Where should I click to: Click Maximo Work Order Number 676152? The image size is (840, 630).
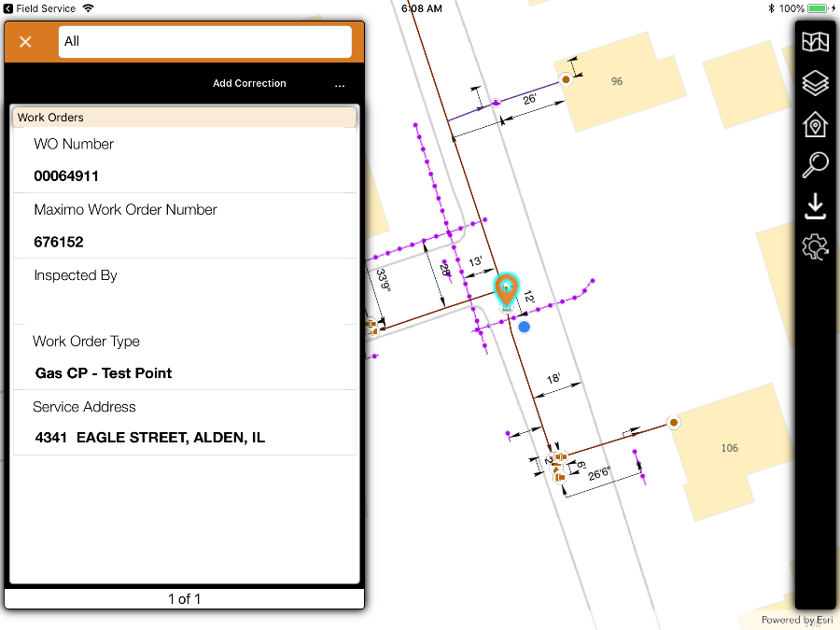coord(59,242)
